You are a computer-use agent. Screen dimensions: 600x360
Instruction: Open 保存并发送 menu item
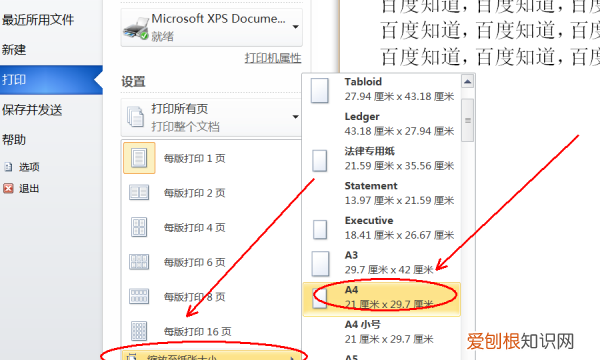tap(32, 110)
